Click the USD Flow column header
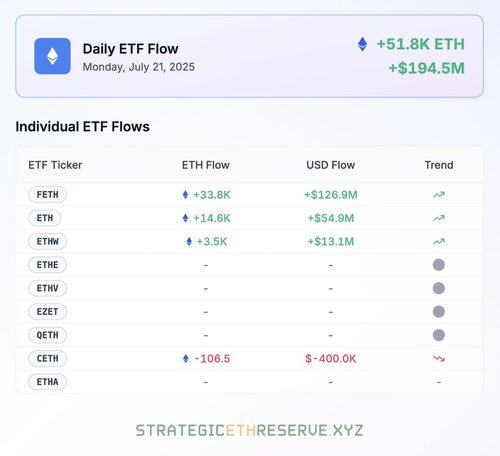500x456 pixels. 330,165
